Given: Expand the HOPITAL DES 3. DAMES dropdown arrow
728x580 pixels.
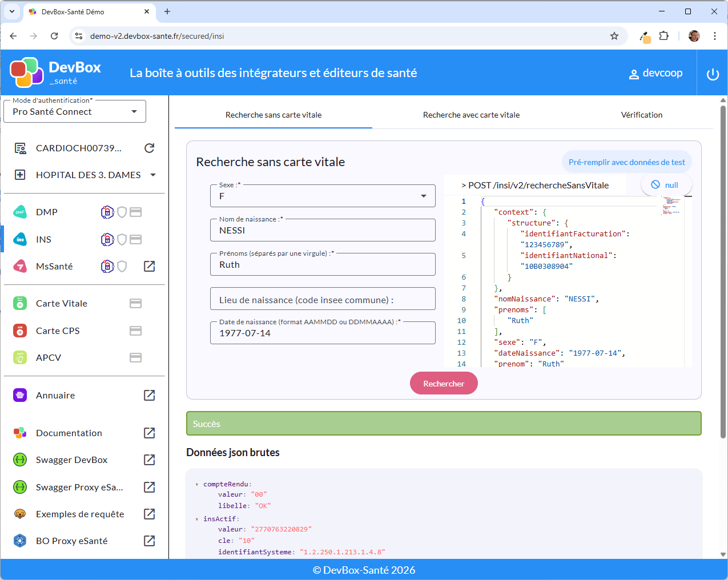Looking at the screenshot, I should point(153,175).
